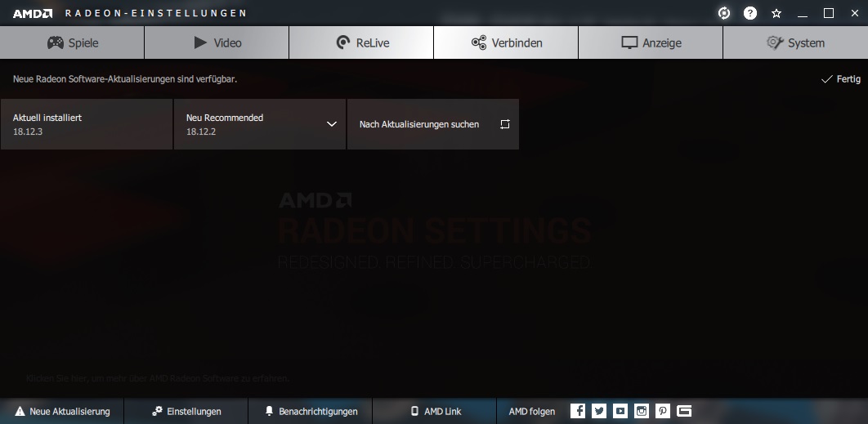The height and width of the screenshot is (424, 868).
Task: Close the Radeon-Einstellungen window
Action: 855,13
